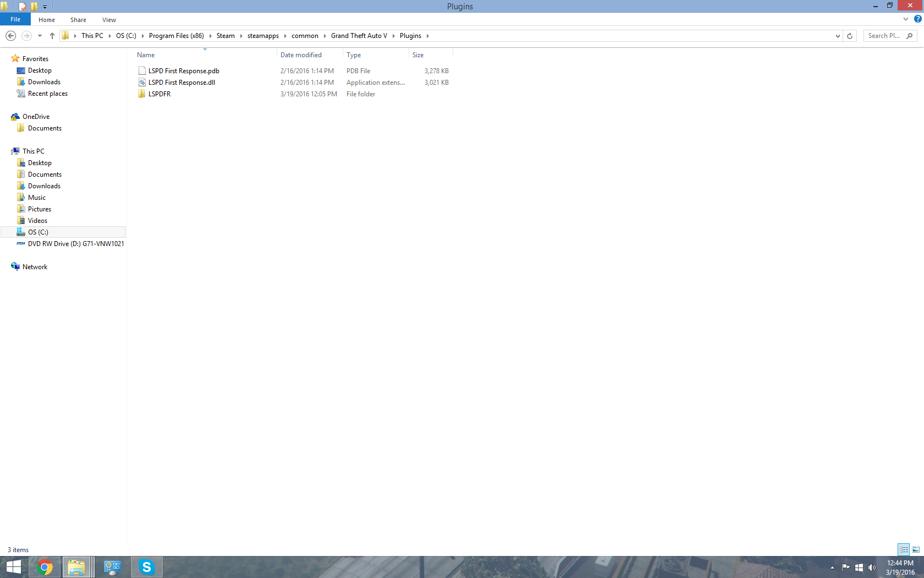Open the volume control in system tray
This screenshot has width=924, height=578.
[872, 568]
